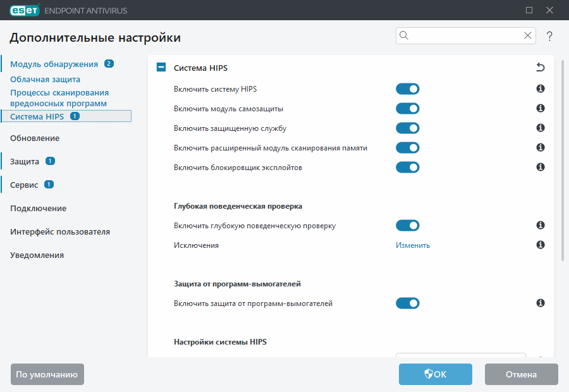Open info tooltip next to Включить систему HIPS
Screen dimensions: 569x392
pyautogui.click(x=540, y=89)
